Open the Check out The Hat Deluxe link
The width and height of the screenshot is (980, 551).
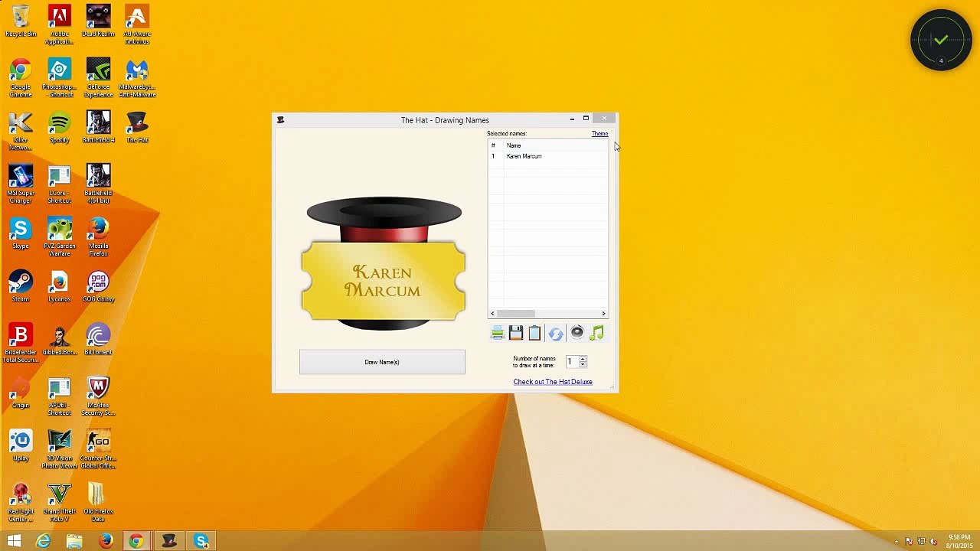click(x=553, y=382)
